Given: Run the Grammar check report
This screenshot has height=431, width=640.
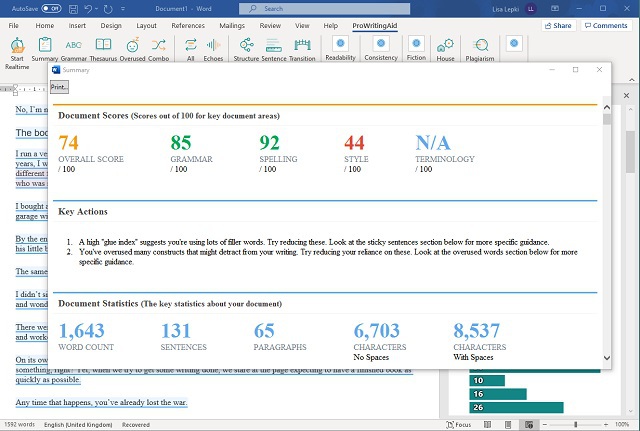Looking at the screenshot, I should (73, 49).
